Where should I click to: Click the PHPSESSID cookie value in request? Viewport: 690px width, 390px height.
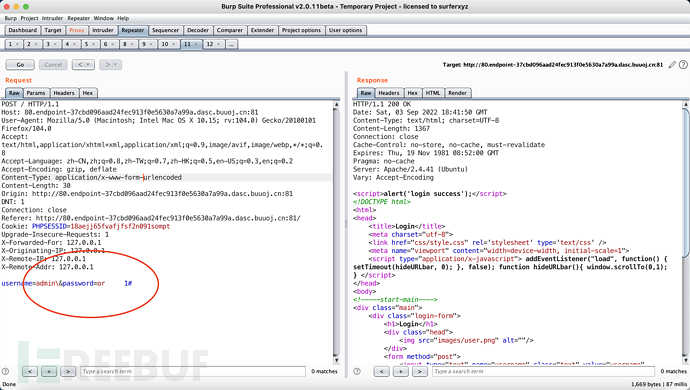(x=120, y=226)
